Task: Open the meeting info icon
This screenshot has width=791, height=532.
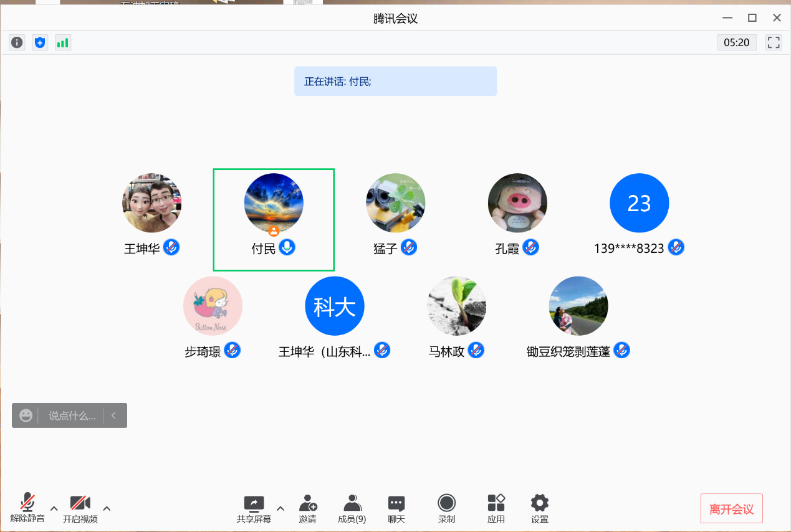Action: [x=17, y=42]
